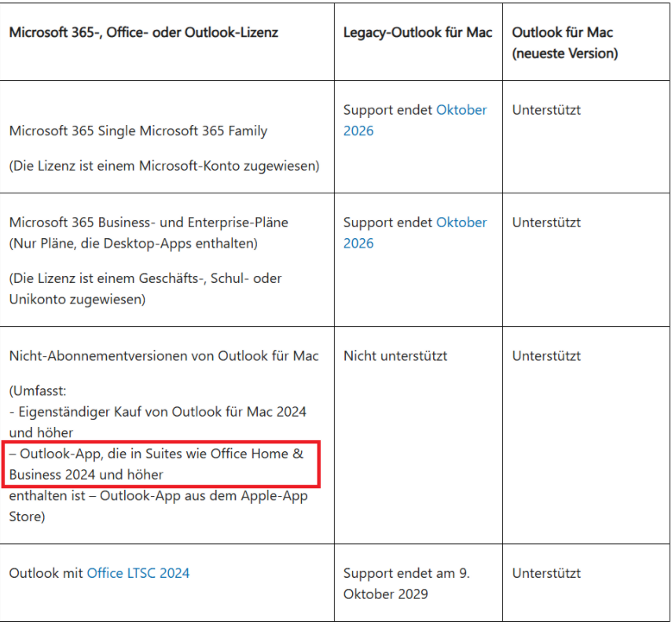This screenshot has height=625, width=672.
Task: Select 'Unterstützt' in the Business- und Enterprise-Pläne row
Action: (x=546, y=222)
